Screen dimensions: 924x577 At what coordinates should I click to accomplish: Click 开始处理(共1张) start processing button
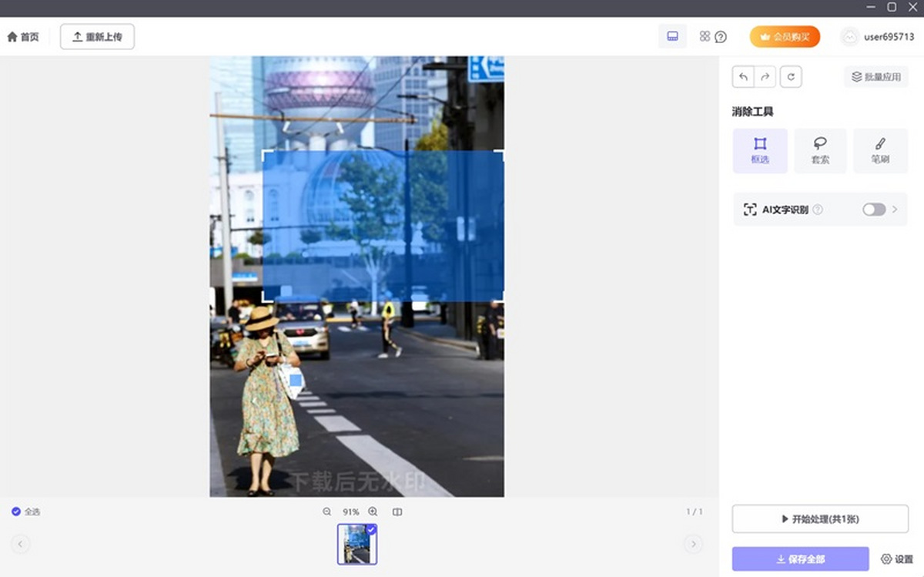tap(820, 519)
